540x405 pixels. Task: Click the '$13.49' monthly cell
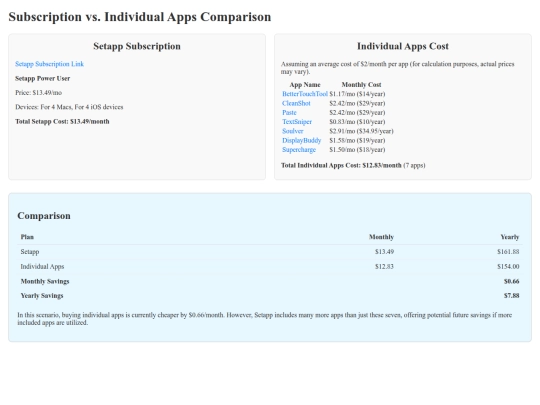coord(384,252)
